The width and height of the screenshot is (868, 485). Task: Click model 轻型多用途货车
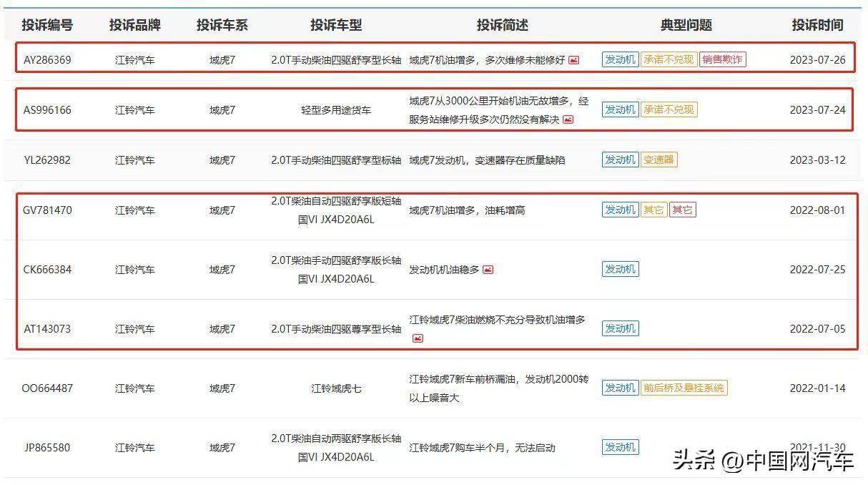click(x=336, y=110)
